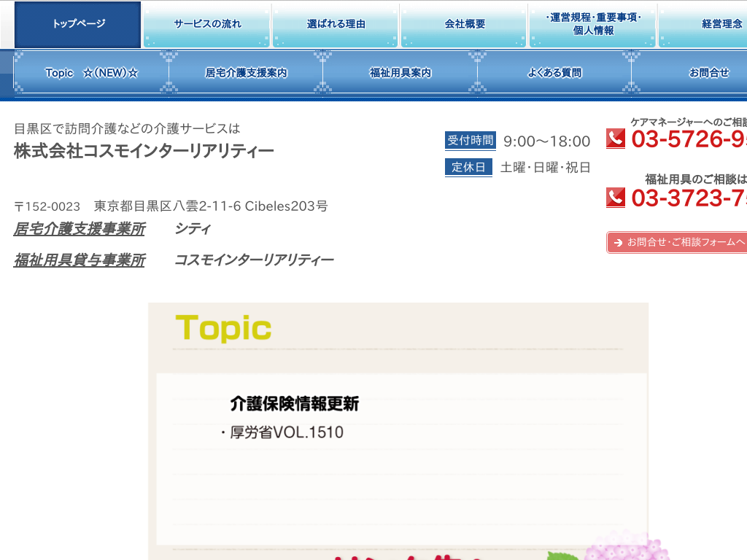Click 福祉用具のご相談は label
Viewport: 747px width, 560px height.
tap(695, 179)
